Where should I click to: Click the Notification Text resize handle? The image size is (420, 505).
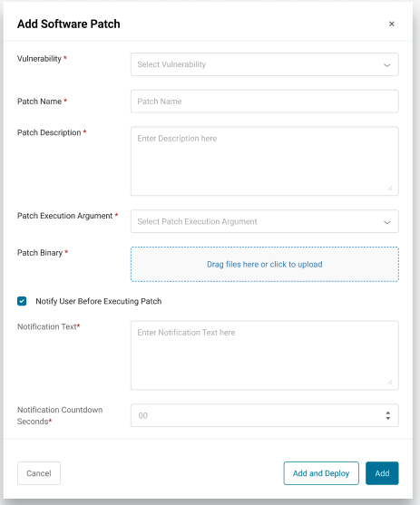click(390, 382)
